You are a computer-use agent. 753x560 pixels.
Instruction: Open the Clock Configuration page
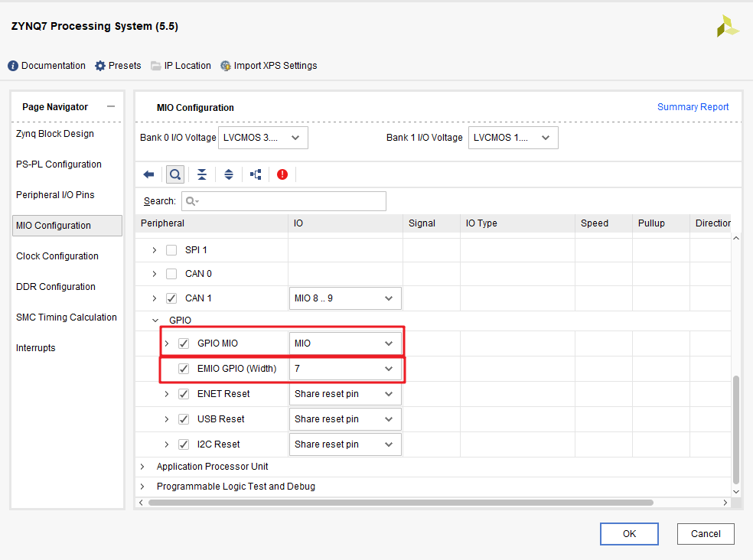point(57,256)
